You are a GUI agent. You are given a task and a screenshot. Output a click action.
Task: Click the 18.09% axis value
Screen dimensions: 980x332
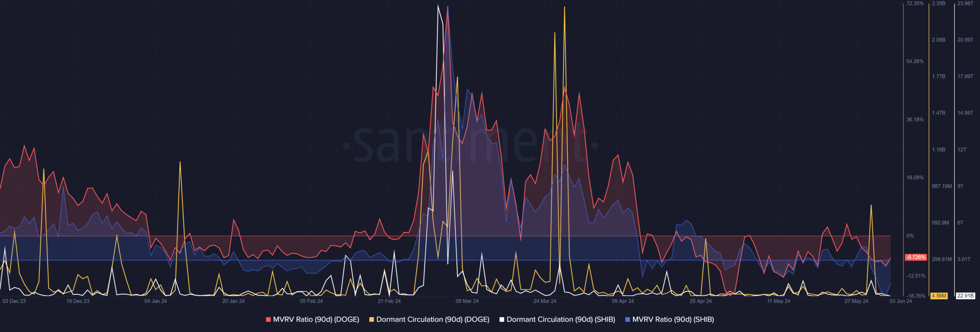[915, 178]
